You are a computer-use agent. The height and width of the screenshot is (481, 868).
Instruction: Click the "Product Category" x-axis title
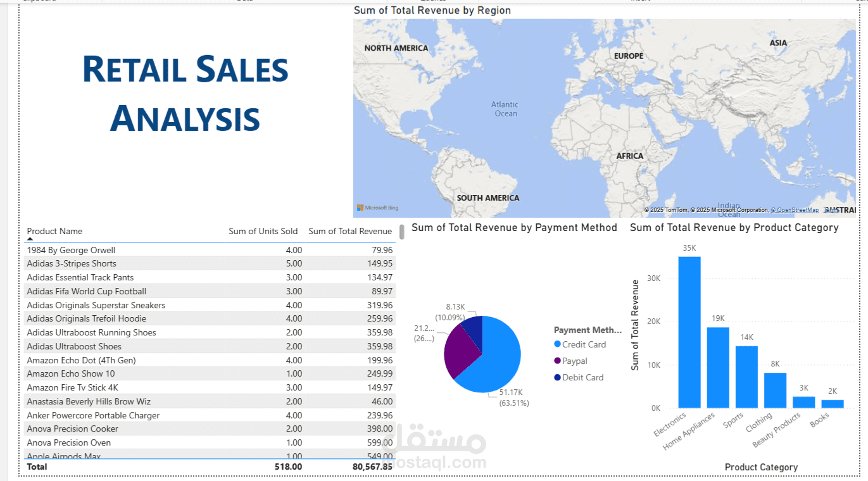pyautogui.click(x=761, y=467)
